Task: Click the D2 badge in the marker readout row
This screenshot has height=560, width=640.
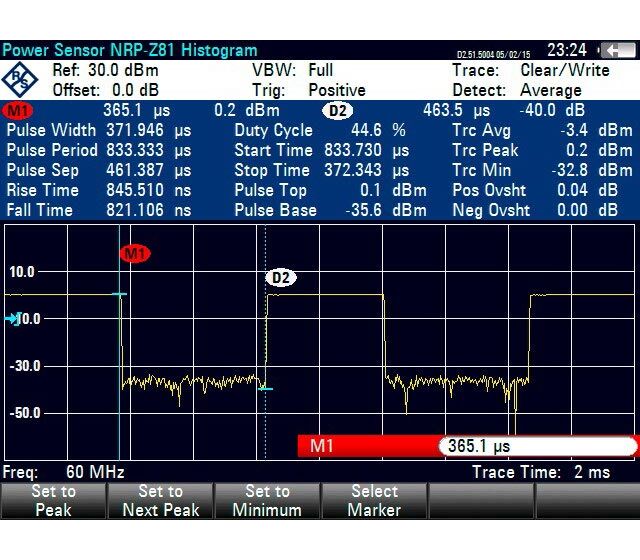Action: click(337, 110)
